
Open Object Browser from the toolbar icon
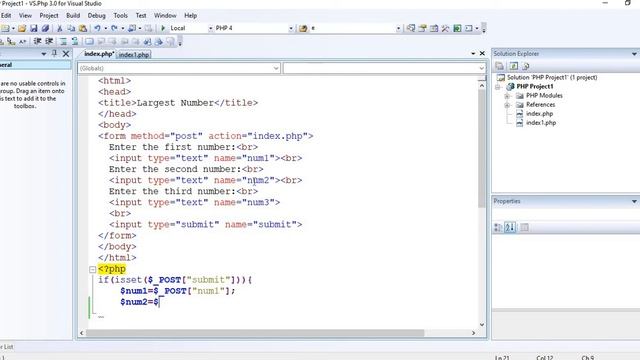[434, 28]
